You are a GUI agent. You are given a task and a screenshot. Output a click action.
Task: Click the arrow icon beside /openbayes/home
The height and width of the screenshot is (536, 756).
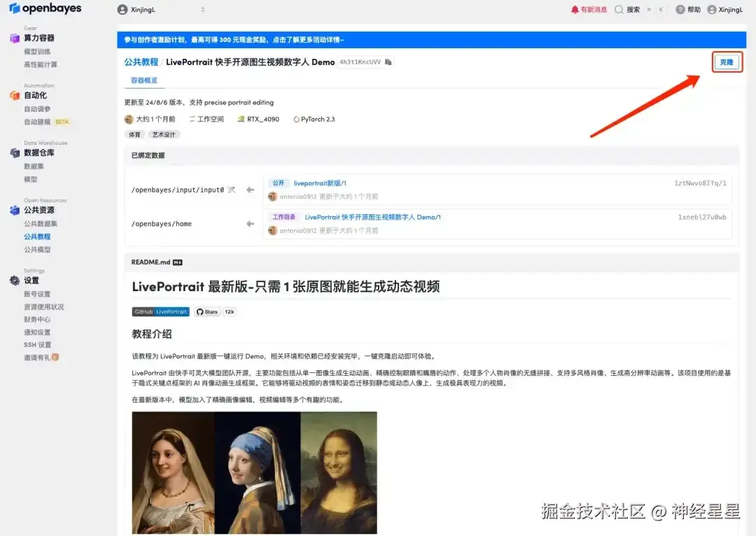(x=250, y=224)
